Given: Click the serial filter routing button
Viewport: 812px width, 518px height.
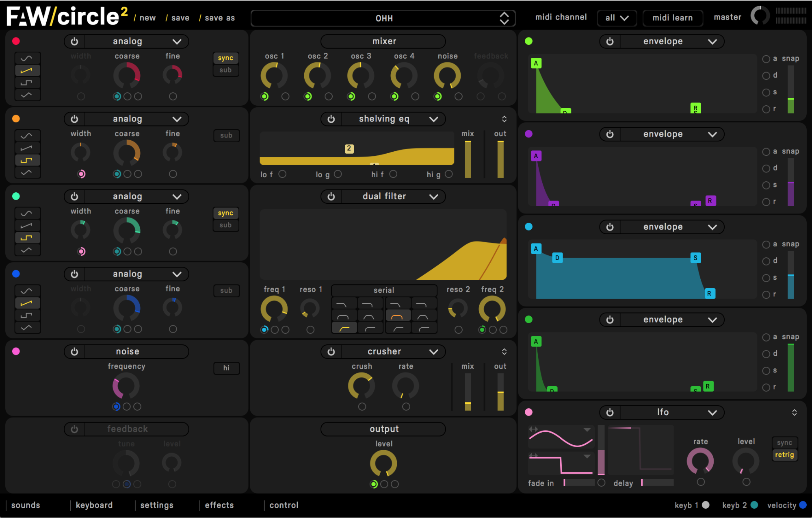Looking at the screenshot, I should [384, 290].
